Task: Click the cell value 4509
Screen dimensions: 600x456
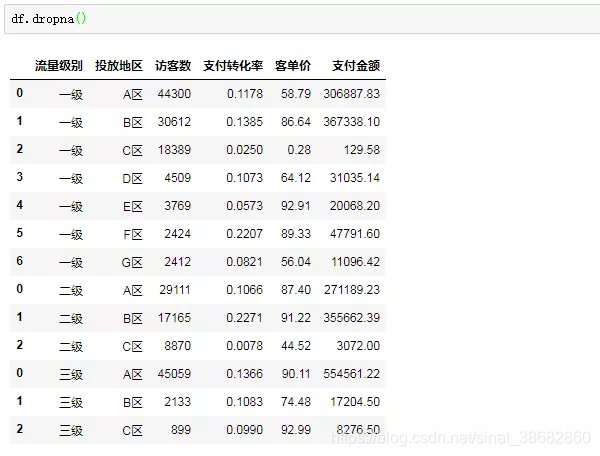Action: click(x=178, y=178)
